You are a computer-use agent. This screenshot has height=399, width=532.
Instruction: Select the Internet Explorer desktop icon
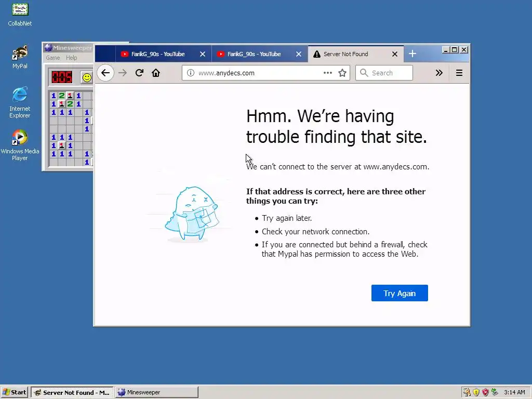tap(20, 102)
